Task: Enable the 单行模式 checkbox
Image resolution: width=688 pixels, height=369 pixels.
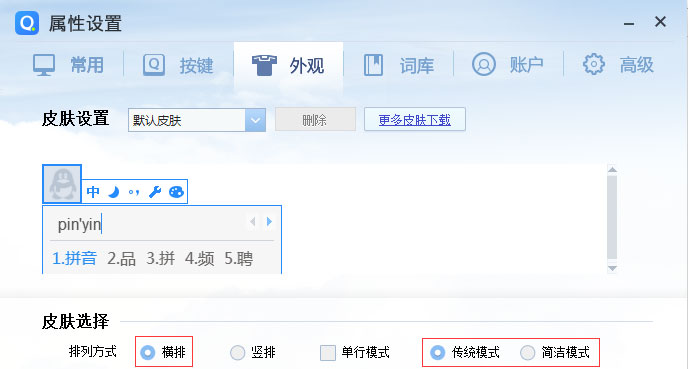Action: [x=328, y=352]
